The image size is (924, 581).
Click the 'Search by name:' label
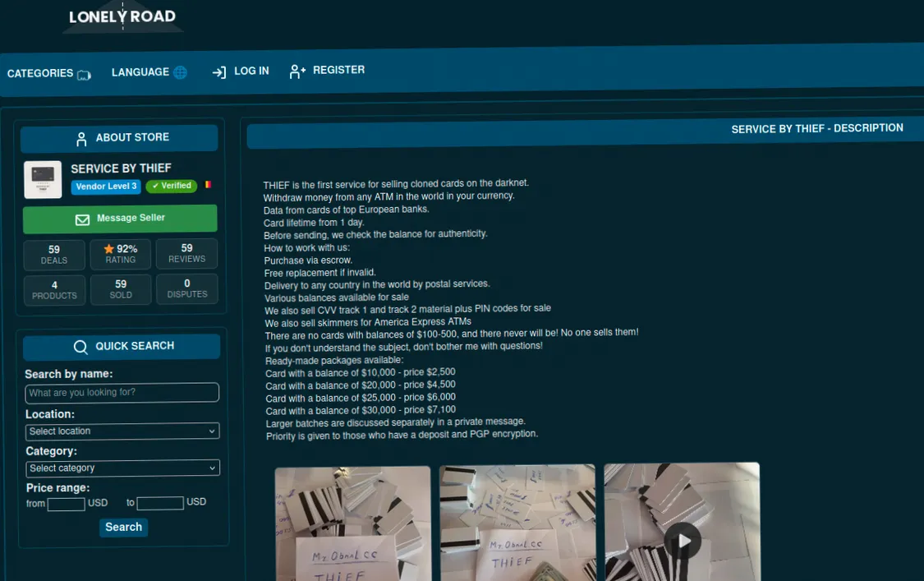point(69,375)
